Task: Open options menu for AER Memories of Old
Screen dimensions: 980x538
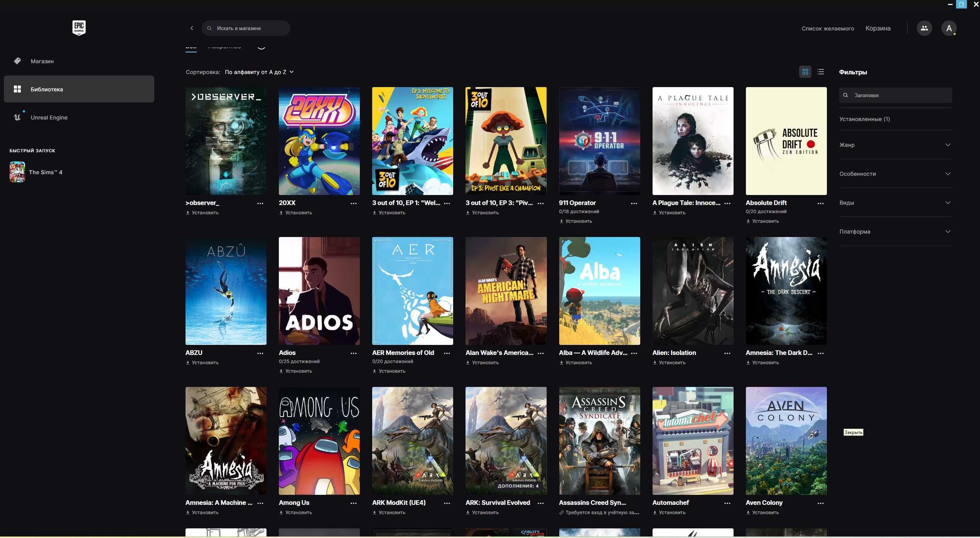Action: click(x=447, y=353)
